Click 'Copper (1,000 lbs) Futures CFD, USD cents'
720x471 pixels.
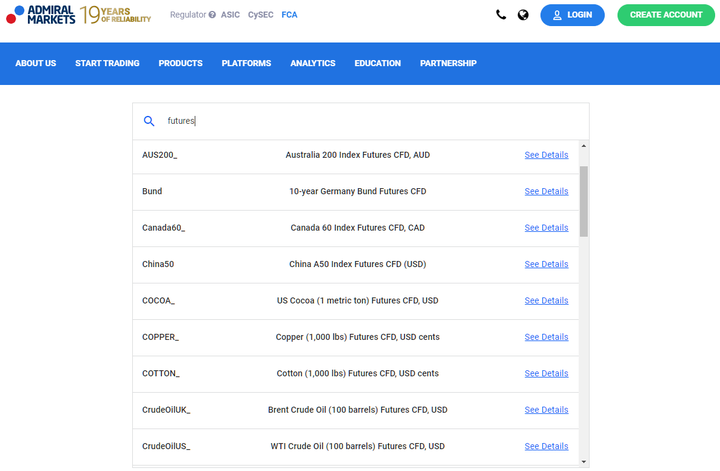click(x=358, y=337)
